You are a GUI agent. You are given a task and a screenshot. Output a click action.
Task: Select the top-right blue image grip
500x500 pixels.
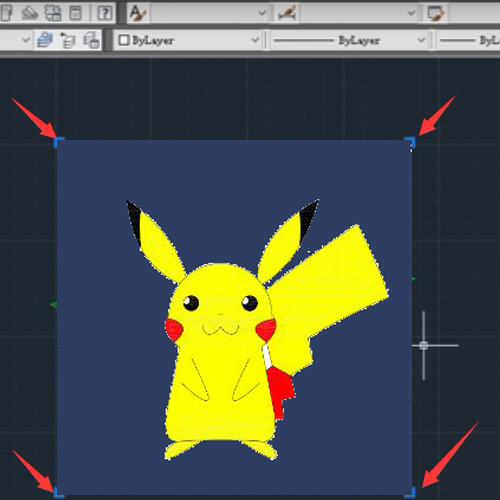coord(410,142)
